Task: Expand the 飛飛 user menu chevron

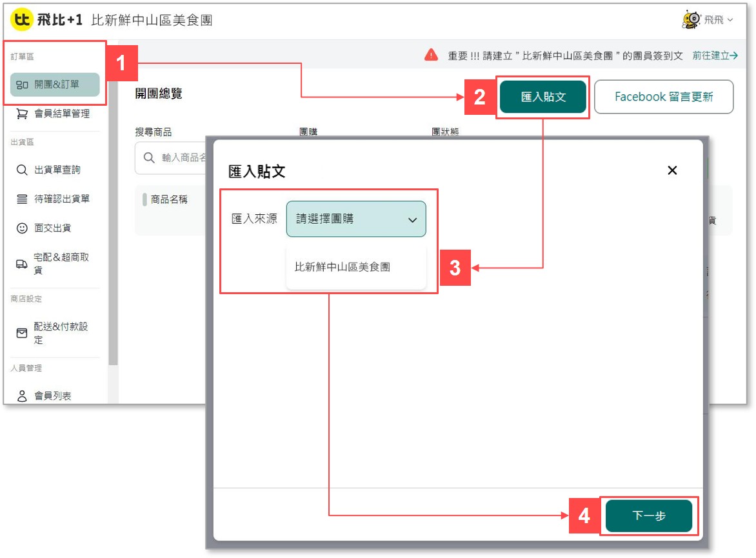Action: pos(730,20)
